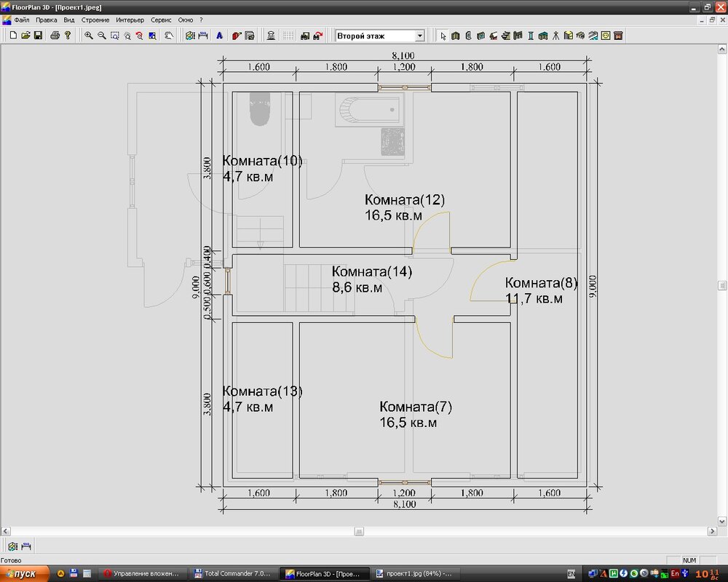Open the floor selector dropdown
This screenshot has height=582, width=728.
coord(420,36)
